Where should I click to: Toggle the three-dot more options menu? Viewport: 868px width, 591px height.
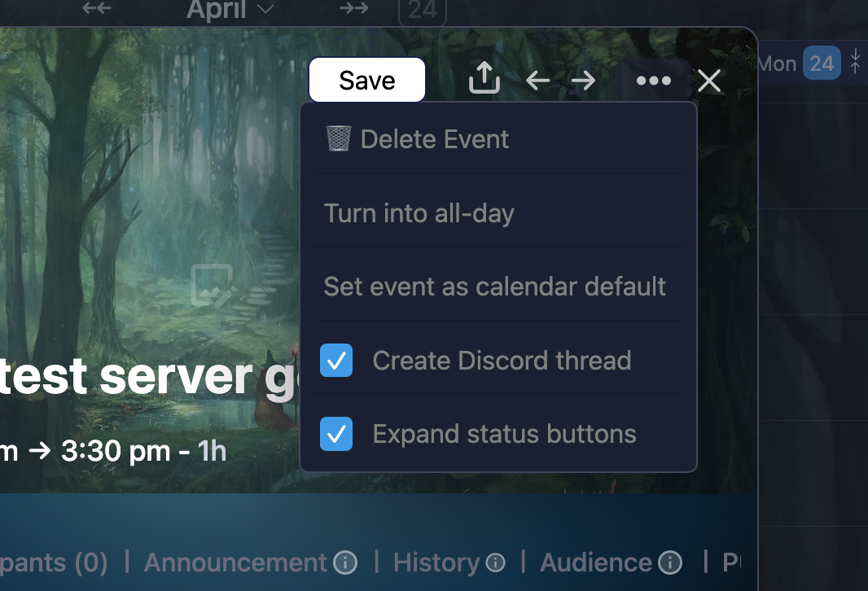(653, 81)
